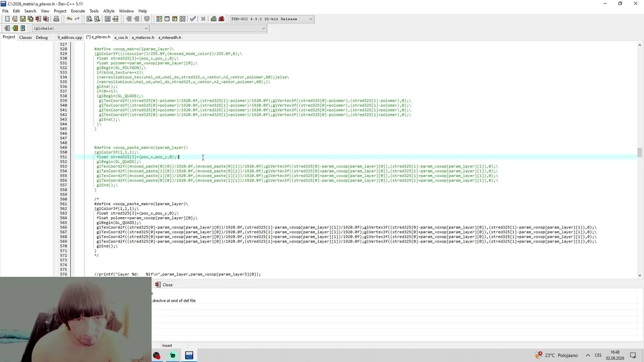Switch to the a_mtexedh.h file tab

(170, 37)
